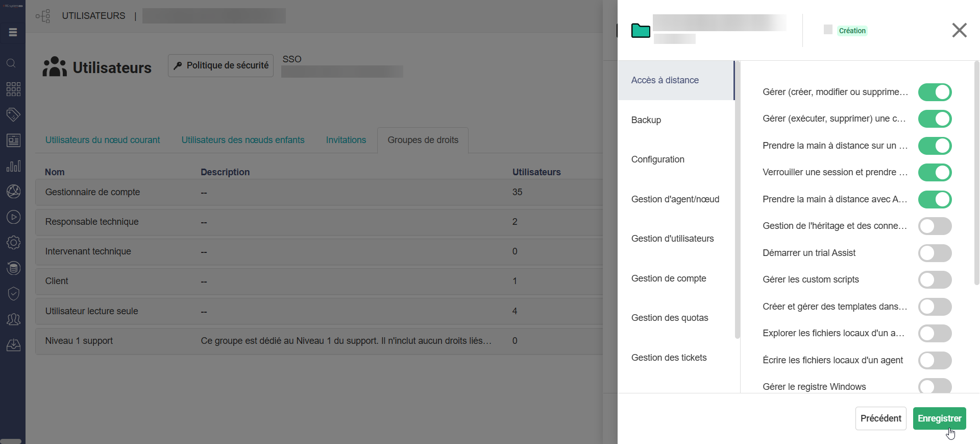980x444 pixels.
Task: Click the play circle icon in sidebar
Action: [13, 217]
